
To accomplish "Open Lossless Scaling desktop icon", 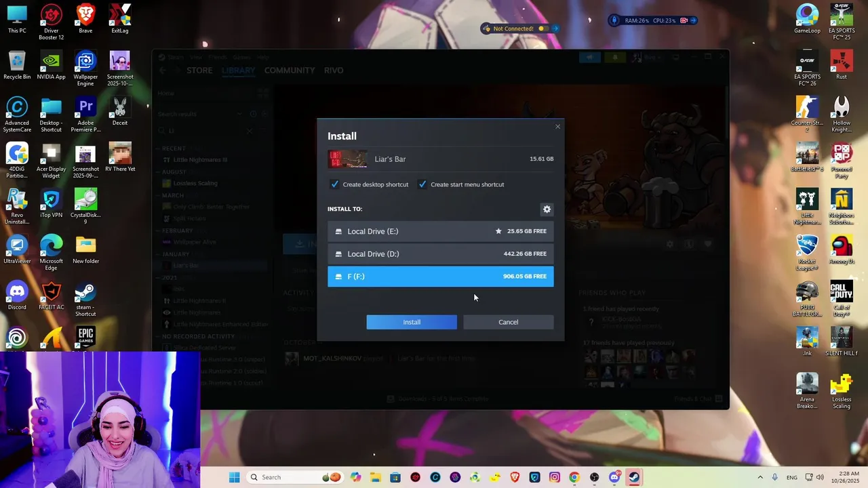I will 842,391.
